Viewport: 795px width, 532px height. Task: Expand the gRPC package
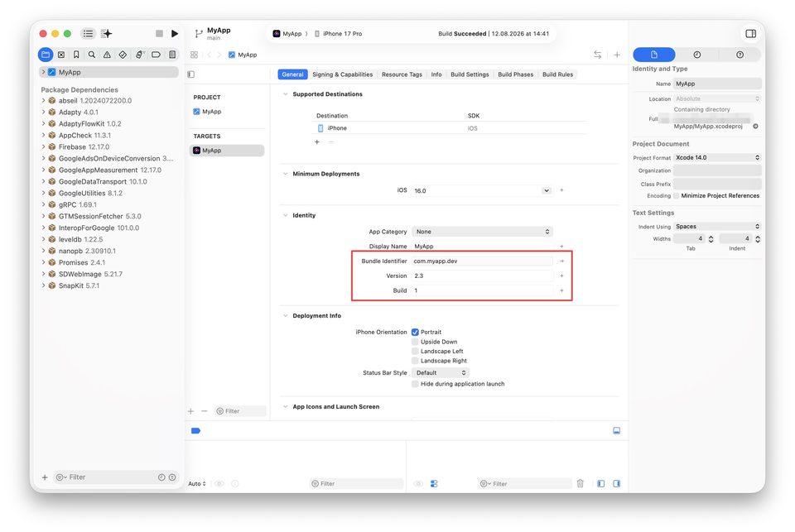pyautogui.click(x=44, y=204)
